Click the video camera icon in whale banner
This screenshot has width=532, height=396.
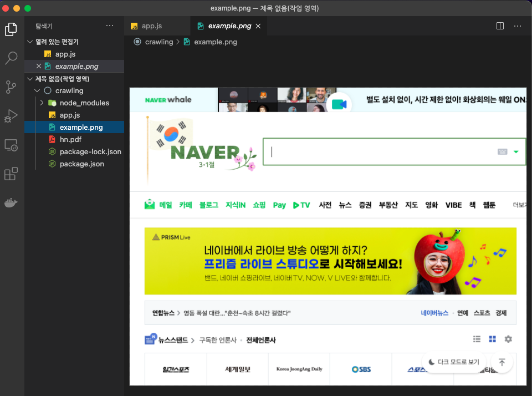pyautogui.click(x=339, y=104)
